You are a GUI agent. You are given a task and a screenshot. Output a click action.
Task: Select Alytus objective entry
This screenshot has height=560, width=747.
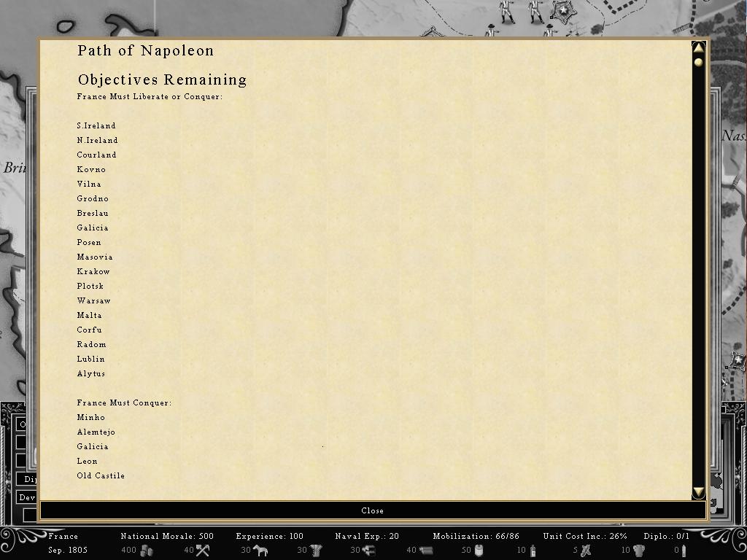click(x=91, y=374)
